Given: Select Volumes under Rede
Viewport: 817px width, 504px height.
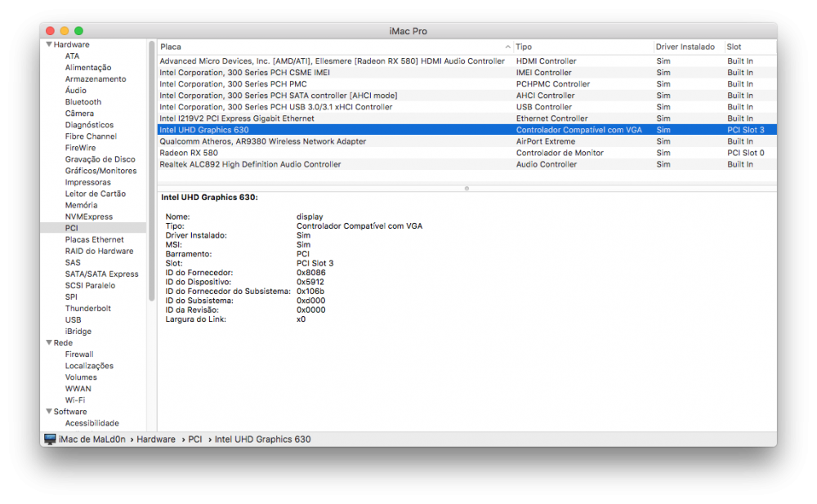Looking at the screenshot, I should (x=81, y=377).
